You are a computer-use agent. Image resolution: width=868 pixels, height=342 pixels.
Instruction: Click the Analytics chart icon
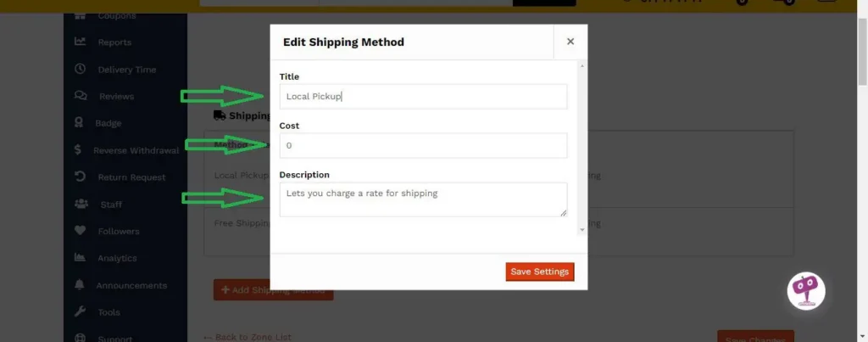(80, 258)
